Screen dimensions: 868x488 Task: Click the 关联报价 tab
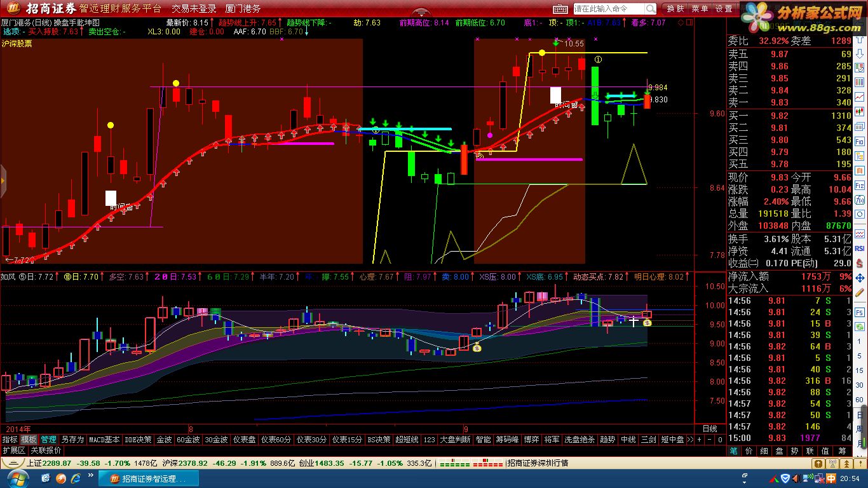[x=46, y=451]
